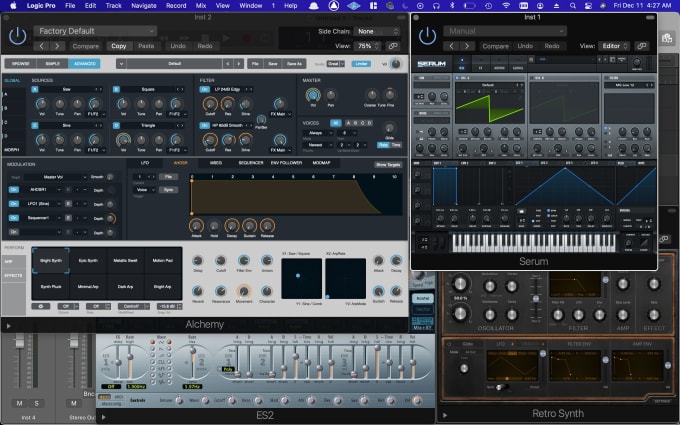Open the Voices mode Always dropdown

click(318, 133)
